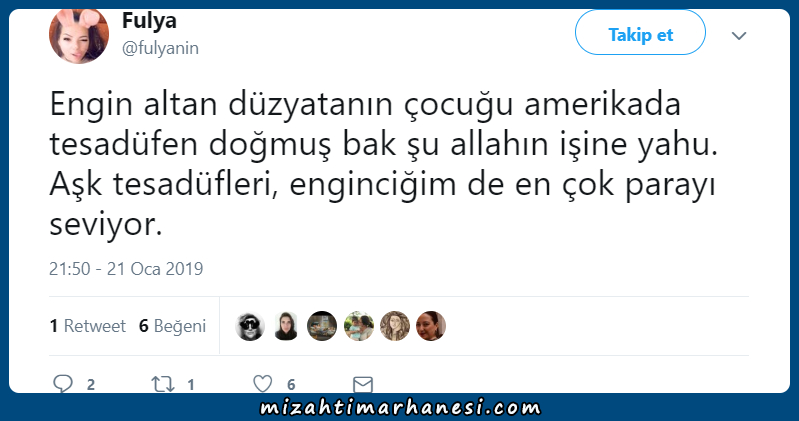Click the reply speech bubble icon
The height and width of the screenshot is (421, 799).
63,383
